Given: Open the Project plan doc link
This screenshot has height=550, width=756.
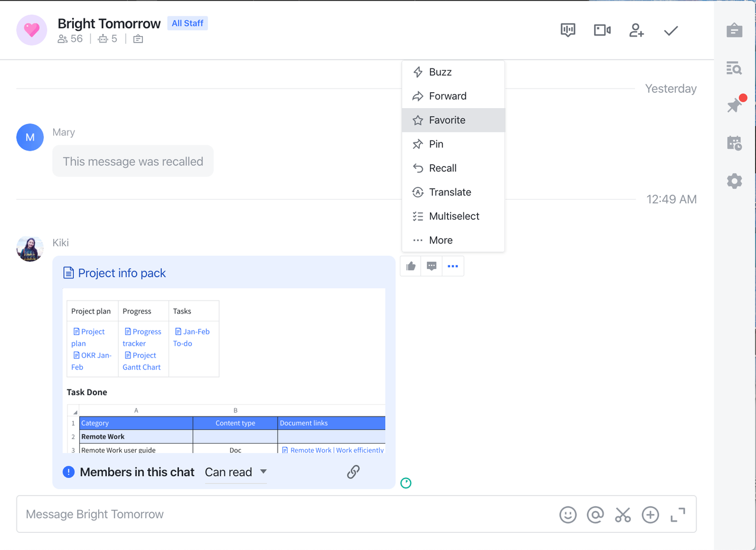Looking at the screenshot, I should (x=88, y=337).
